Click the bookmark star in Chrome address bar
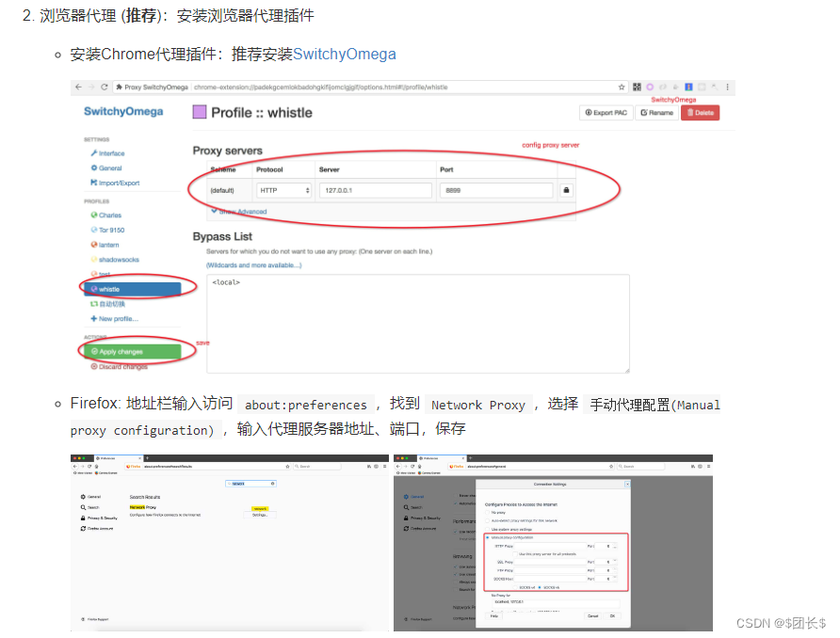 622,87
